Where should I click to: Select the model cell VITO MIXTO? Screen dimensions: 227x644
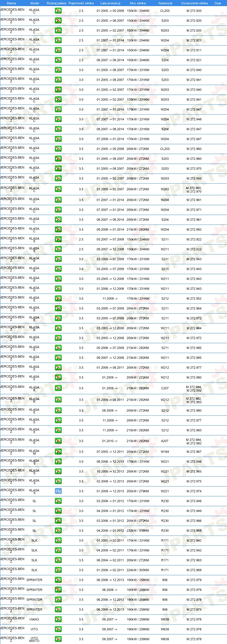[34, 639]
